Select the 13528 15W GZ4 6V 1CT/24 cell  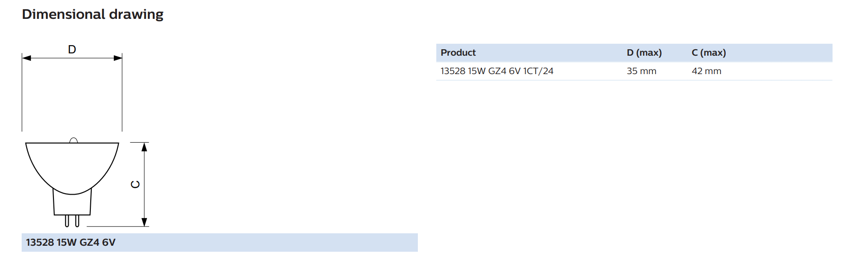tap(497, 71)
